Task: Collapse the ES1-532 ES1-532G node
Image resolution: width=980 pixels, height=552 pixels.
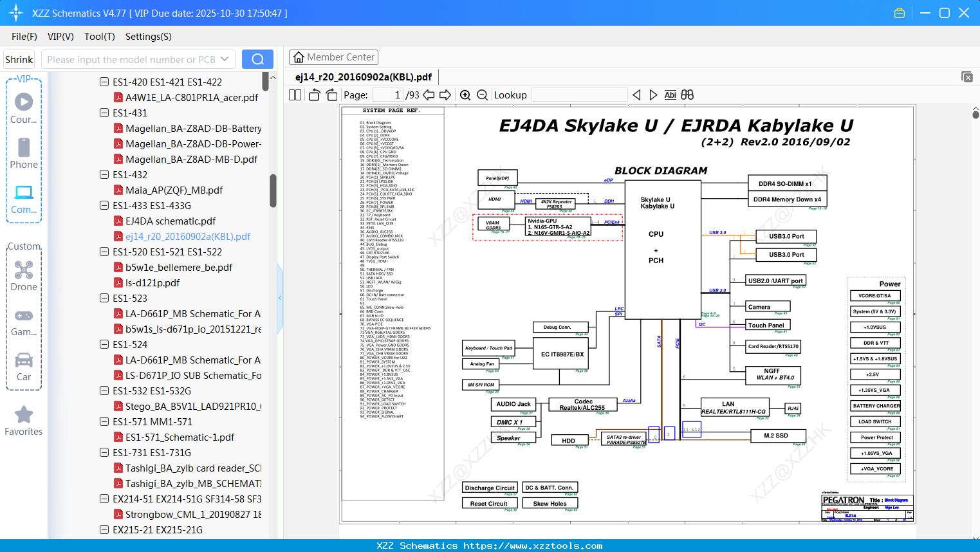Action: pyautogui.click(x=104, y=391)
